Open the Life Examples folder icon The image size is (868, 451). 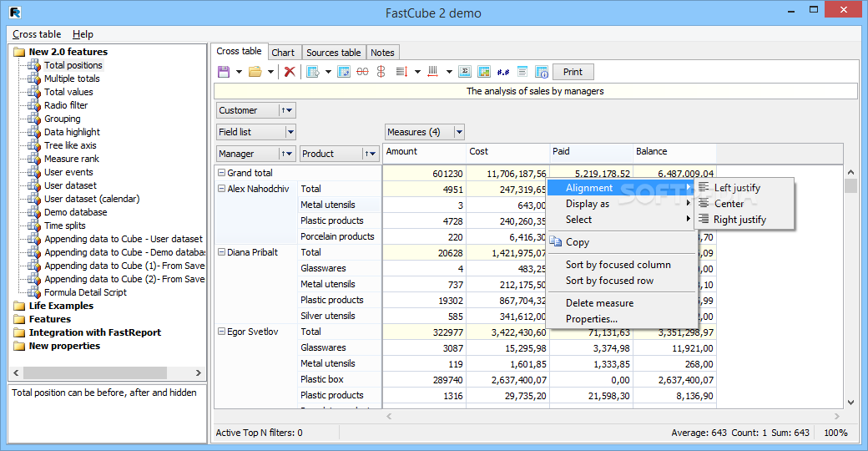(19, 306)
